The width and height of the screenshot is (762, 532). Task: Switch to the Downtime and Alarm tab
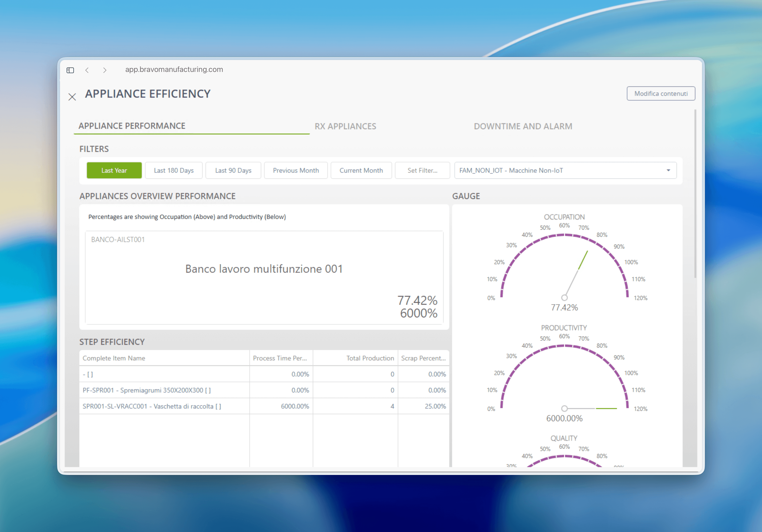523,126
